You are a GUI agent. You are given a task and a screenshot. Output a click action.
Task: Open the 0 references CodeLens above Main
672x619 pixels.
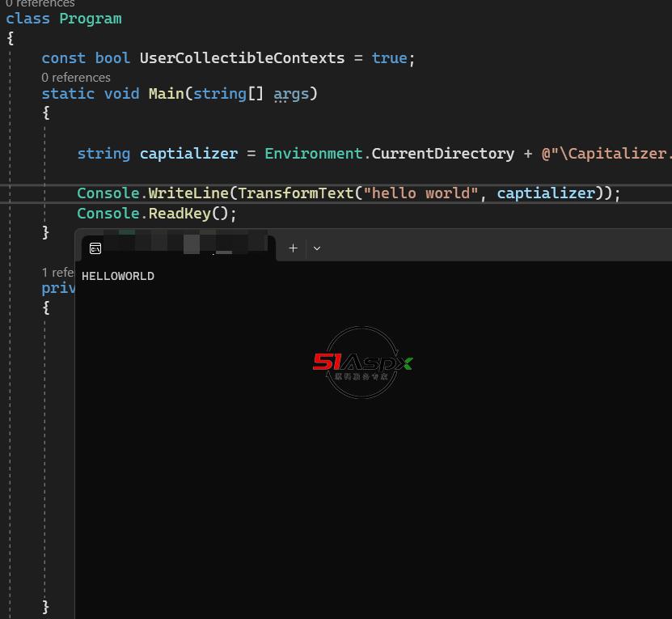(x=76, y=78)
